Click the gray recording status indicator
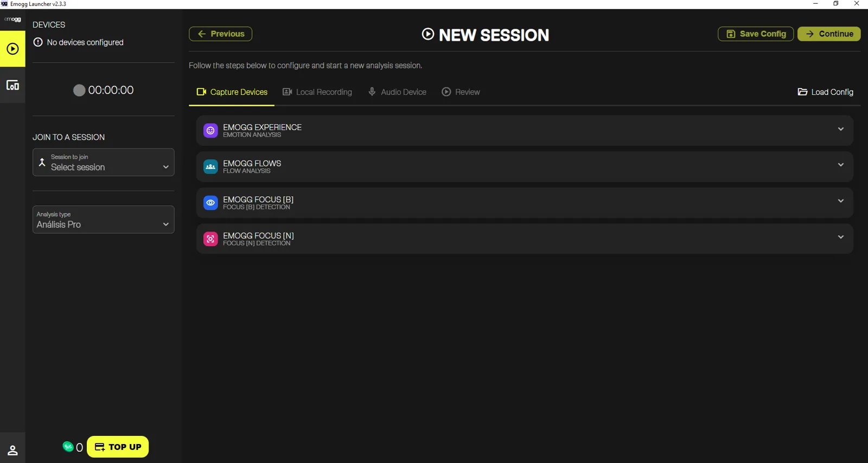 click(x=79, y=90)
